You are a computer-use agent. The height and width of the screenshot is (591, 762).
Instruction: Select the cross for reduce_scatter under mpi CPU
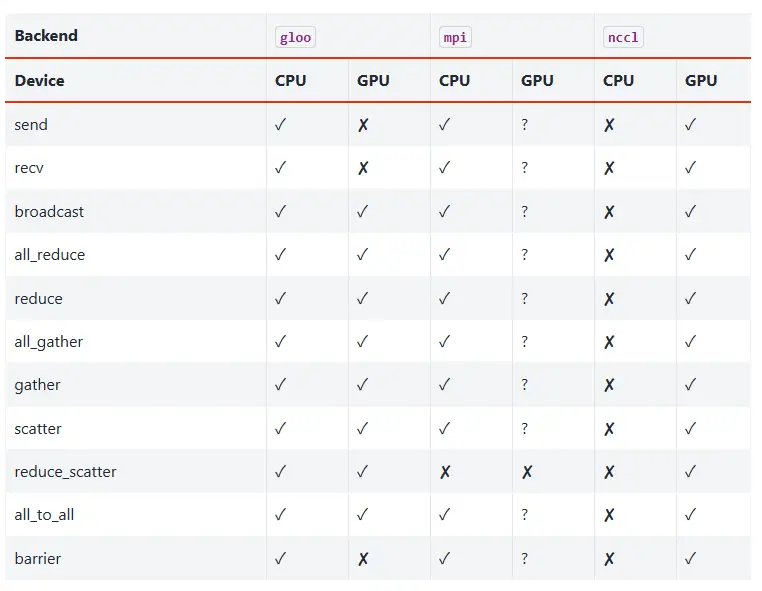pos(445,472)
